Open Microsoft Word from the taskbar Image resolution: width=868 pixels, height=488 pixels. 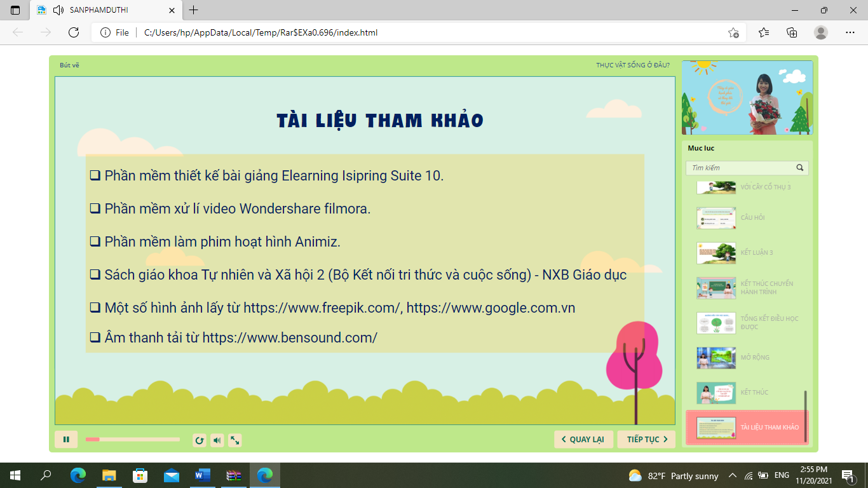203,475
